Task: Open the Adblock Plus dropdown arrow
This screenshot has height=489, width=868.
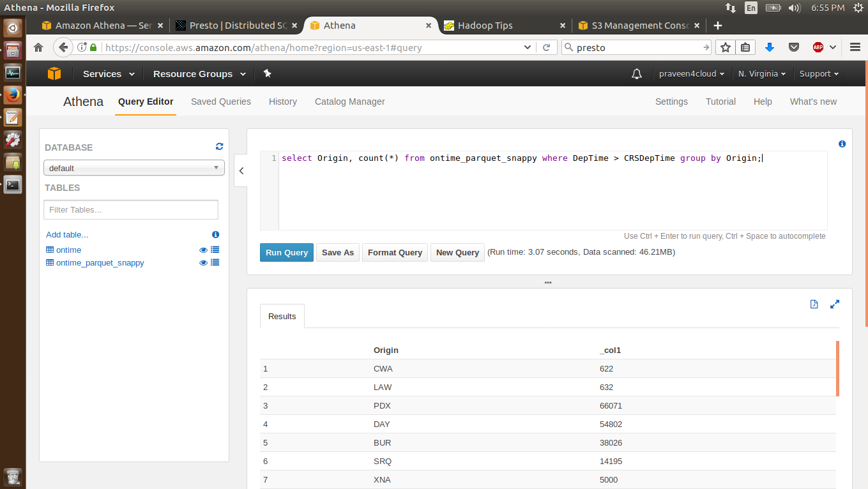Action: [x=833, y=47]
